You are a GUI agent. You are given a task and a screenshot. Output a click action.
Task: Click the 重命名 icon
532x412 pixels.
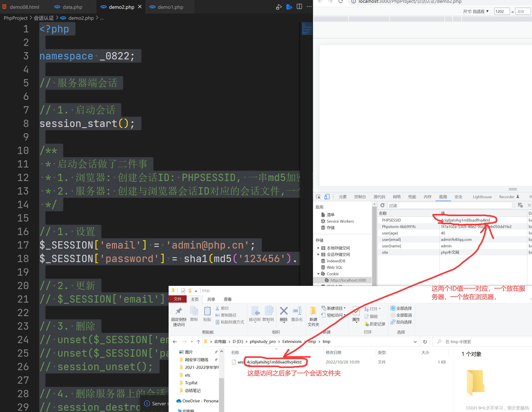[297, 311]
